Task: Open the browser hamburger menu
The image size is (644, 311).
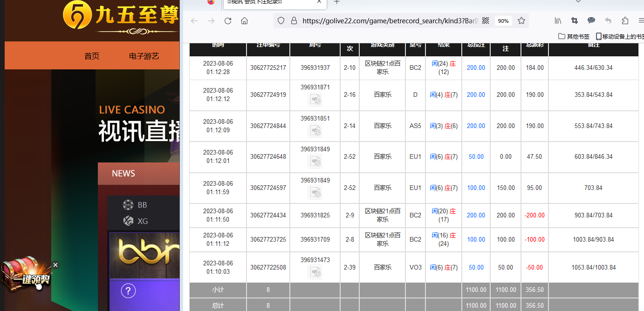Action: 641,20
